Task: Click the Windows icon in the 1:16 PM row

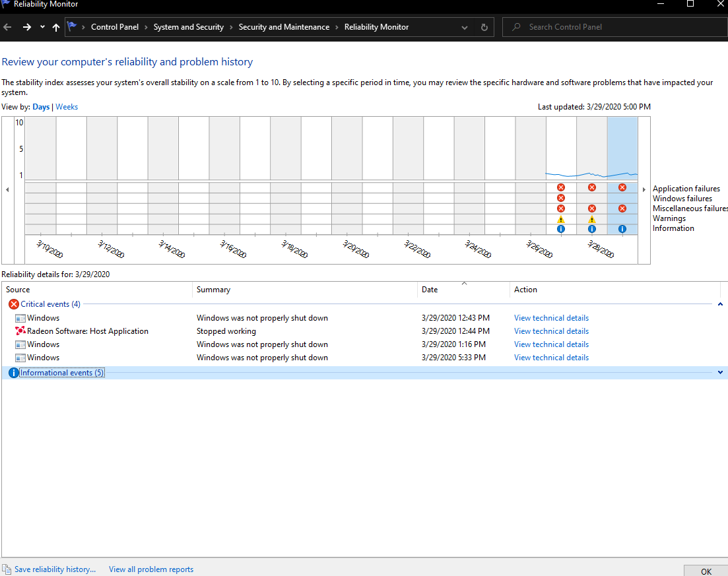Action: point(20,344)
